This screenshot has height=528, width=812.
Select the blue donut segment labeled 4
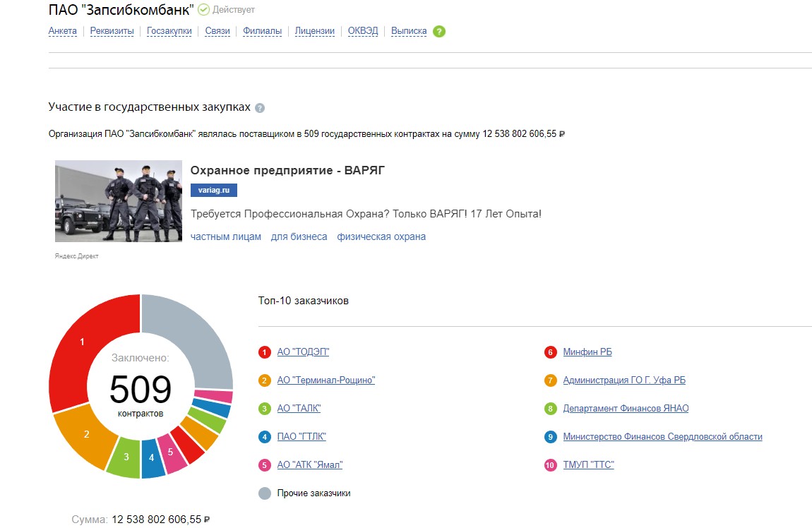pyautogui.click(x=153, y=458)
